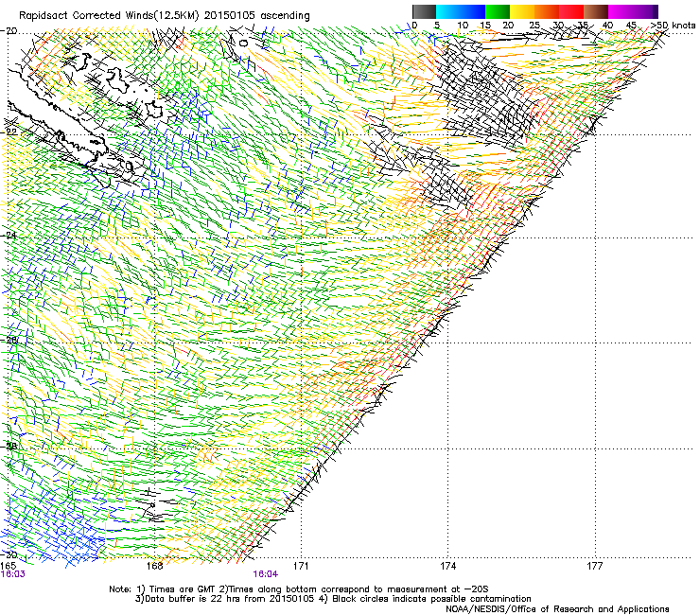Click the blue 5–15 knots legend swatch
This screenshot has width=700, height=615.
[x=461, y=11]
